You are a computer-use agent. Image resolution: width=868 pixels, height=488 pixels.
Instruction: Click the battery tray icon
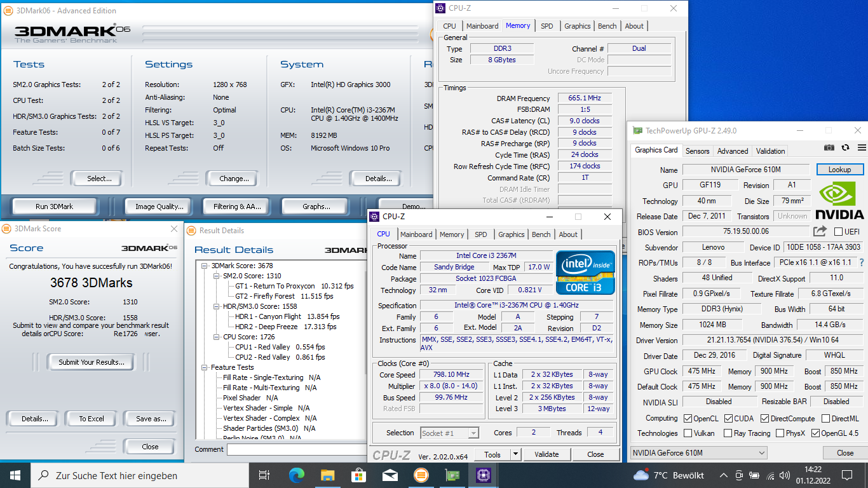[x=754, y=475]
